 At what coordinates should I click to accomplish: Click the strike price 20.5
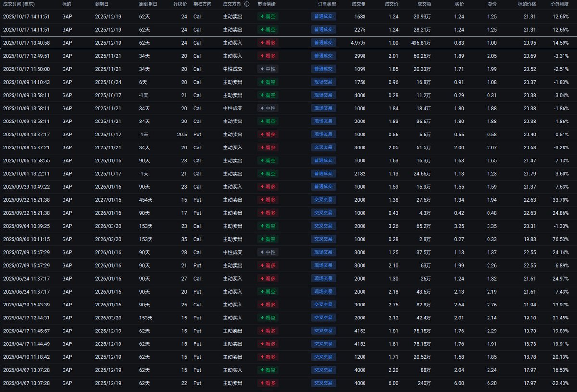[x=182, y=135]
